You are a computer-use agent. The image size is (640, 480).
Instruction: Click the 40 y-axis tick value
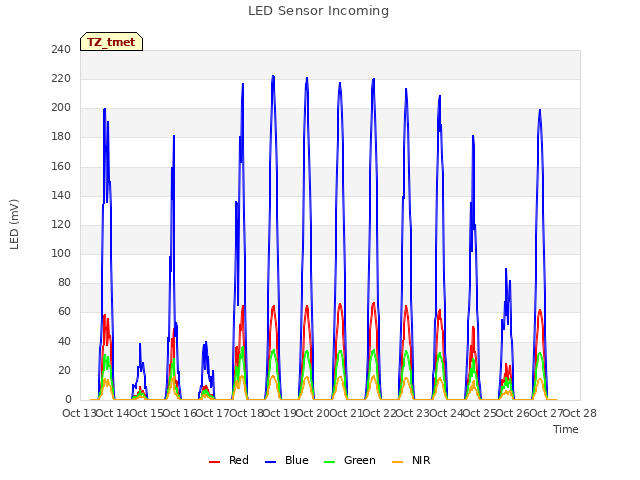64,341
